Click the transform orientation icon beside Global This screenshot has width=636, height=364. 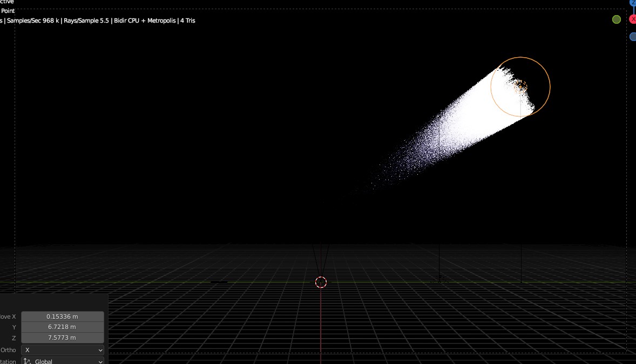pos(27,361)
